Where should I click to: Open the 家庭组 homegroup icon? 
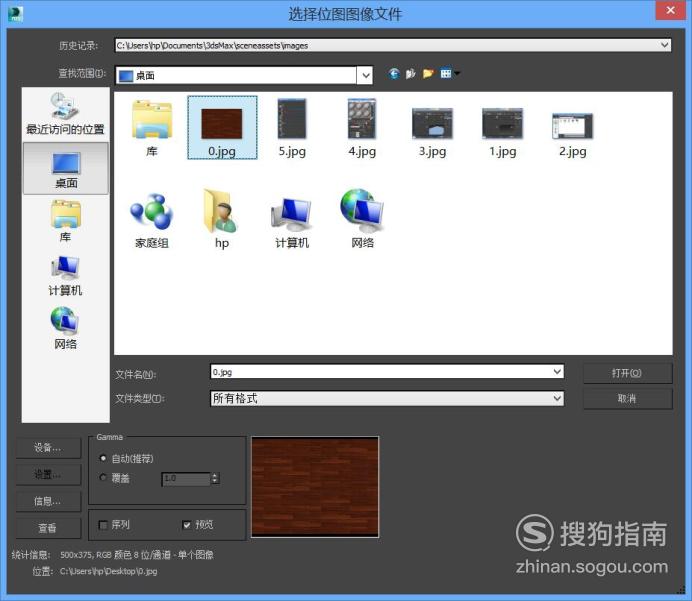click(x=152, y=220)
